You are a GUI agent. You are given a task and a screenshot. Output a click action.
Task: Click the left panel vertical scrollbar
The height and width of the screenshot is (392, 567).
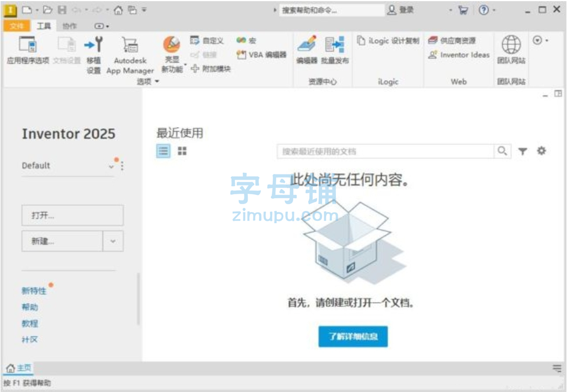coord(138,299)
